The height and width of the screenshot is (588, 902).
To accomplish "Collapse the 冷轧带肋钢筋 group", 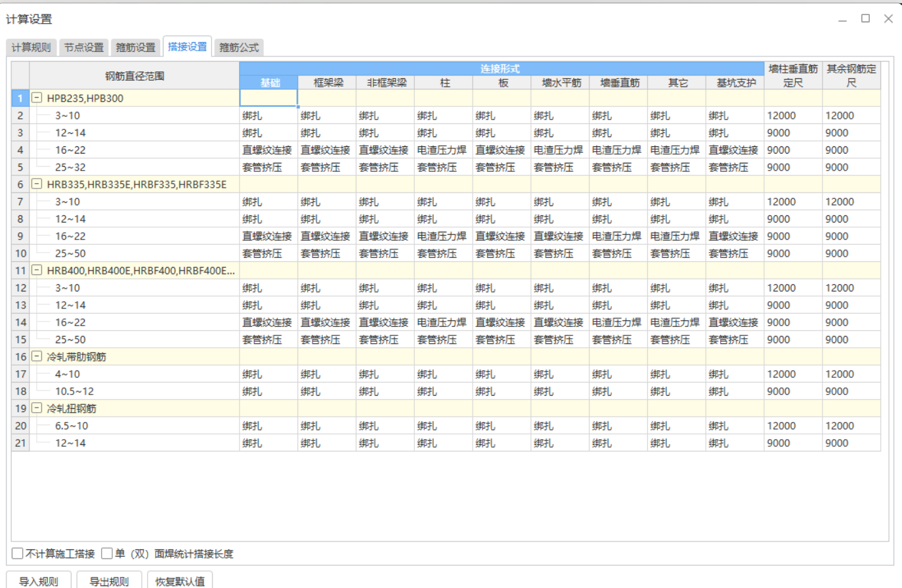I will [37, 356].
